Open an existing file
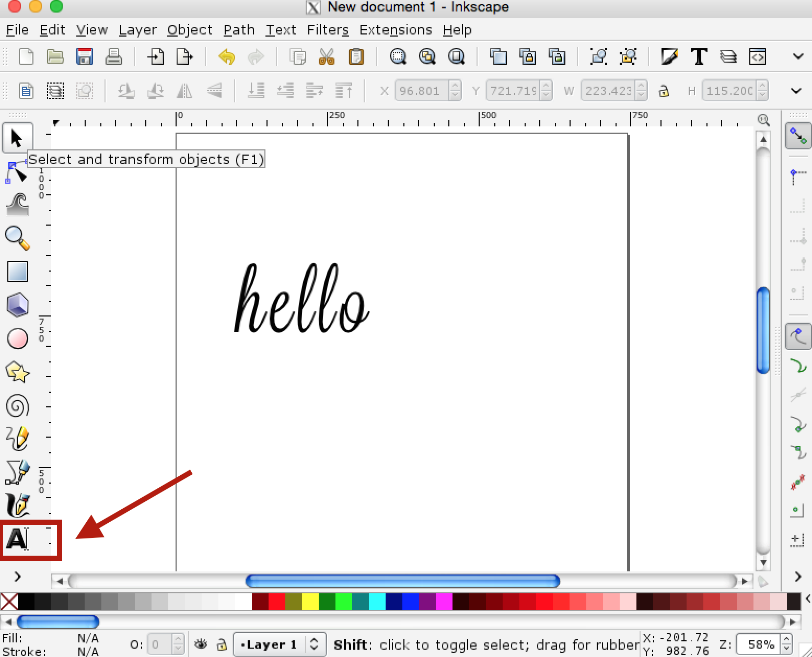The height and width of the screenshot is (657, 812). click(x=55, y=56)
